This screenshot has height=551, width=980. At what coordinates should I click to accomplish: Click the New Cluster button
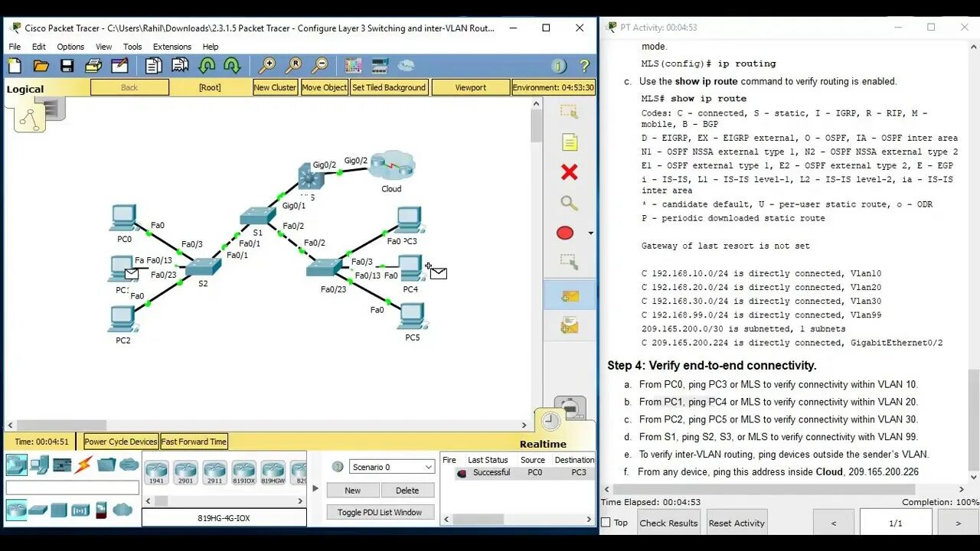click(275, 87)
